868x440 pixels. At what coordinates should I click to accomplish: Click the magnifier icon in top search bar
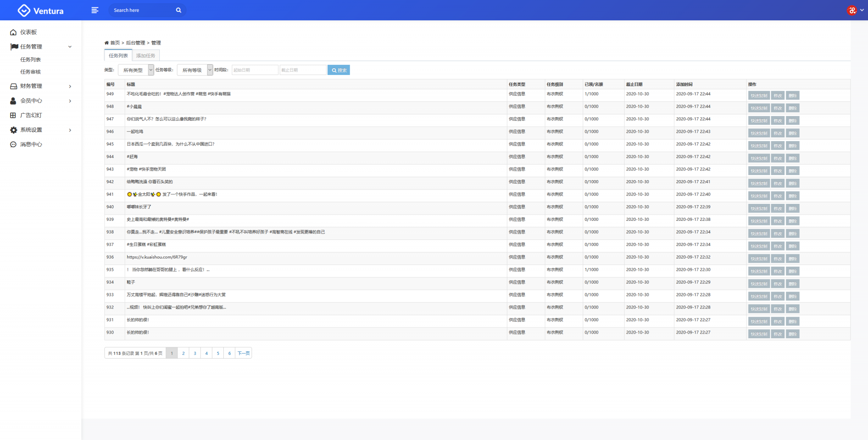click(178, 10)
